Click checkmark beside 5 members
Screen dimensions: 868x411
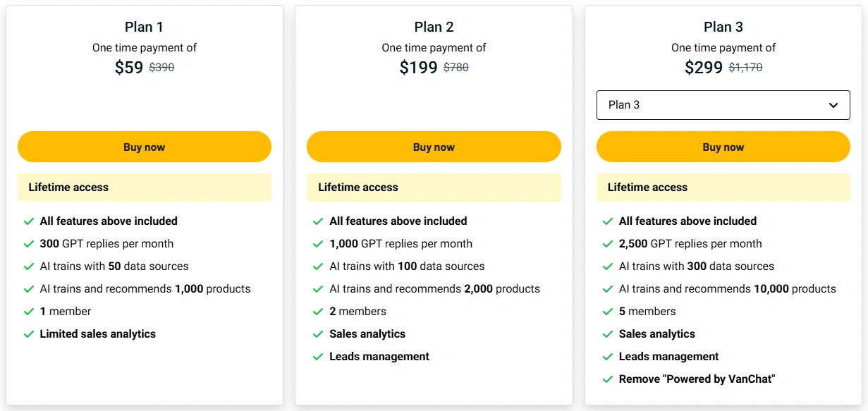coord(608,312)
